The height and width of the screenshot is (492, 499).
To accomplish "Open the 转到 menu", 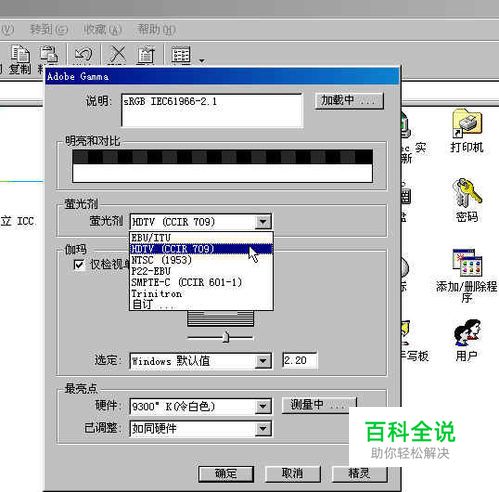I will click(x=49, y=29).
